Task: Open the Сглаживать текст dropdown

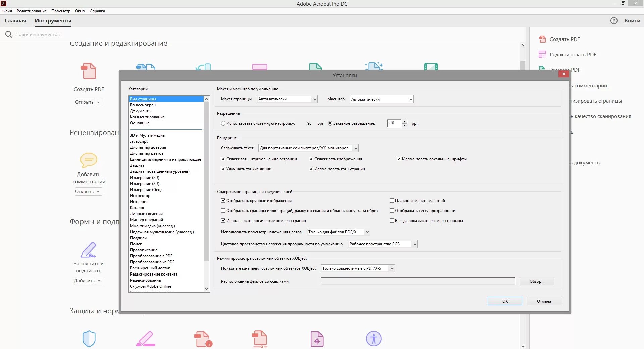Action: (308, 148)
